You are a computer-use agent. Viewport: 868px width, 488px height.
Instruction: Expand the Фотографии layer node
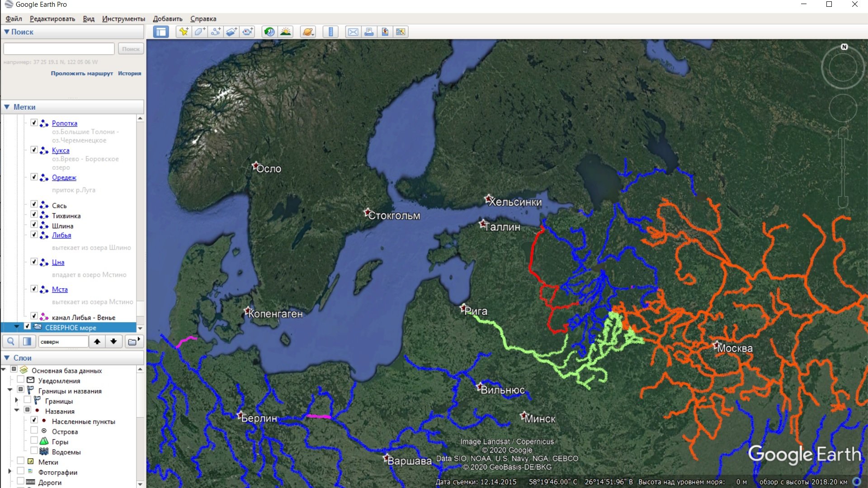(x=10, y=471)
